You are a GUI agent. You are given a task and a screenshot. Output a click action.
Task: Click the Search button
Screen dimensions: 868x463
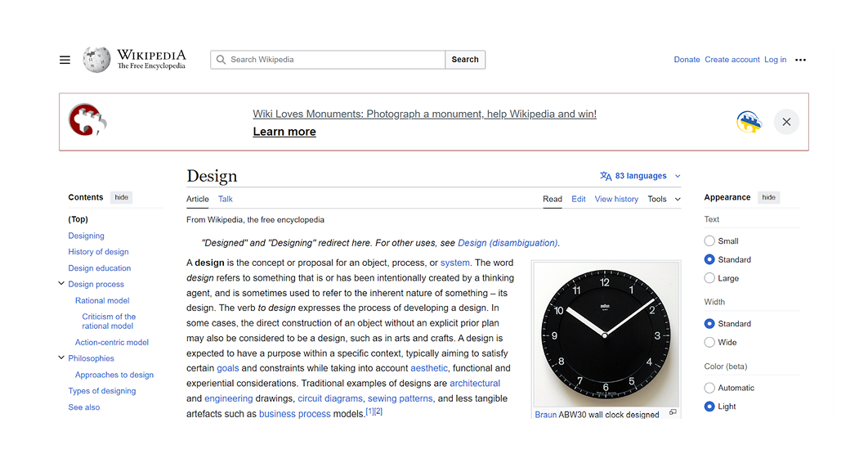[x=465, y=60]
